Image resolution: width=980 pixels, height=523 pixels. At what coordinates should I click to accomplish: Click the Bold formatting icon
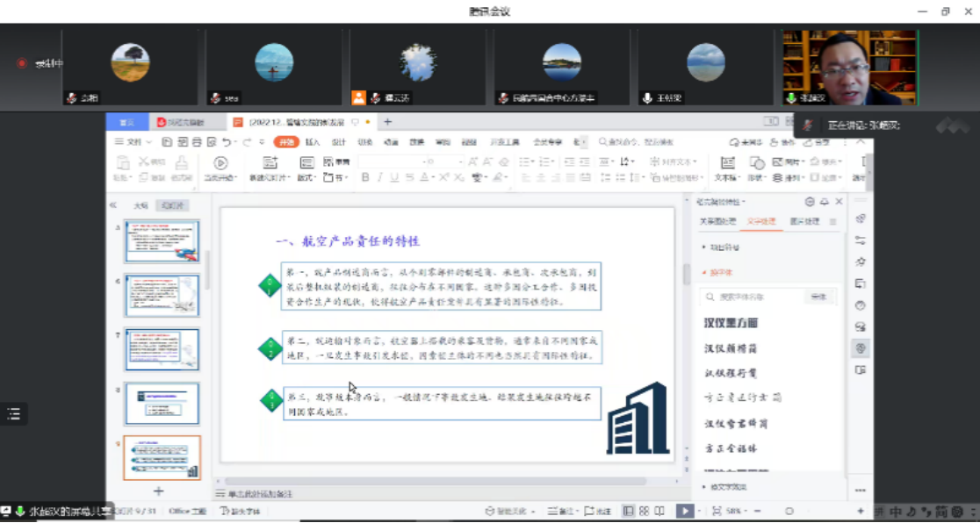[x=365, y=177]
